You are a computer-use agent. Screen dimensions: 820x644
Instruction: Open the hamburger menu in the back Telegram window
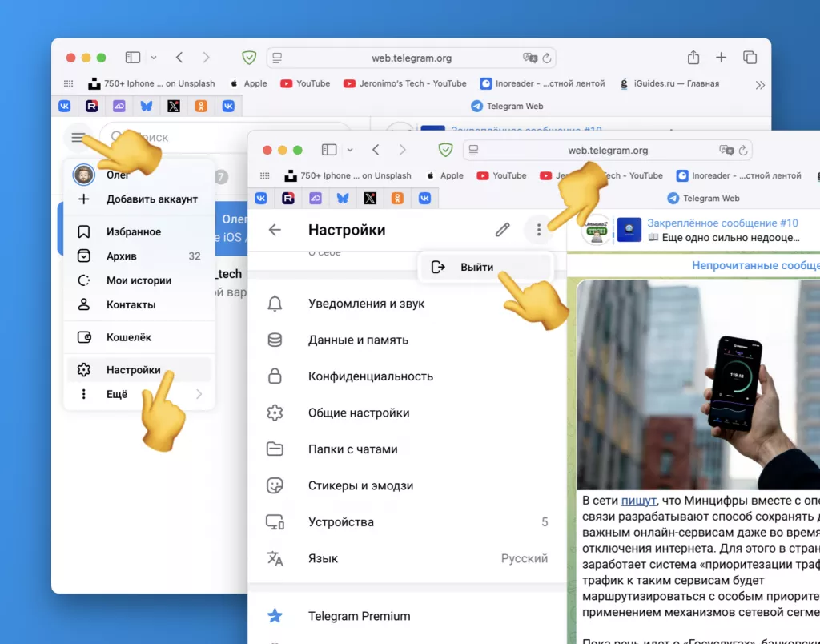78,138
